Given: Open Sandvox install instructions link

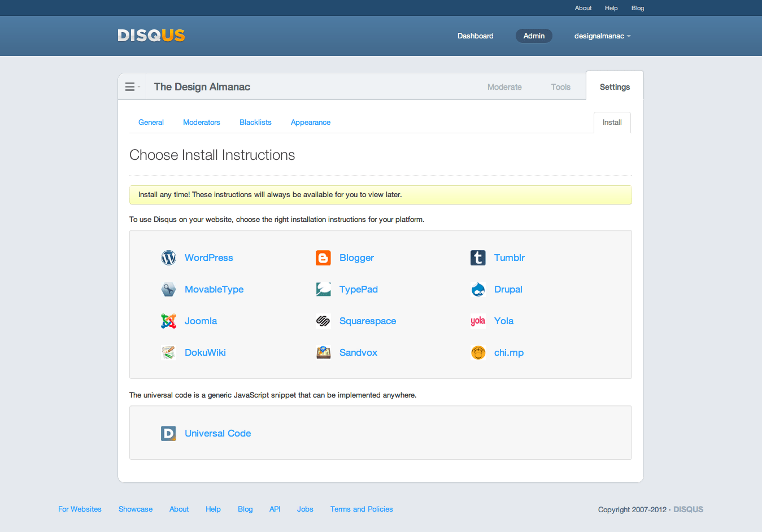Looking at the screenshot, I should 358,352.
